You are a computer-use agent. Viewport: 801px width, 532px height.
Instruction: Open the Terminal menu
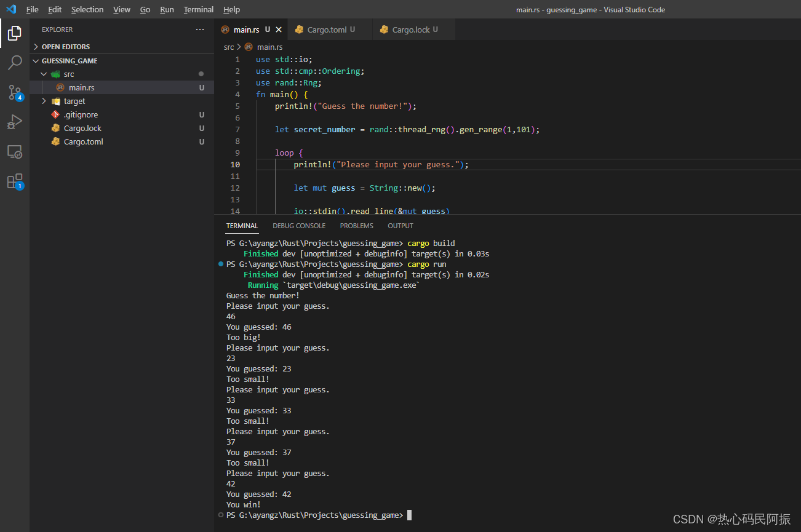point(199,9)
